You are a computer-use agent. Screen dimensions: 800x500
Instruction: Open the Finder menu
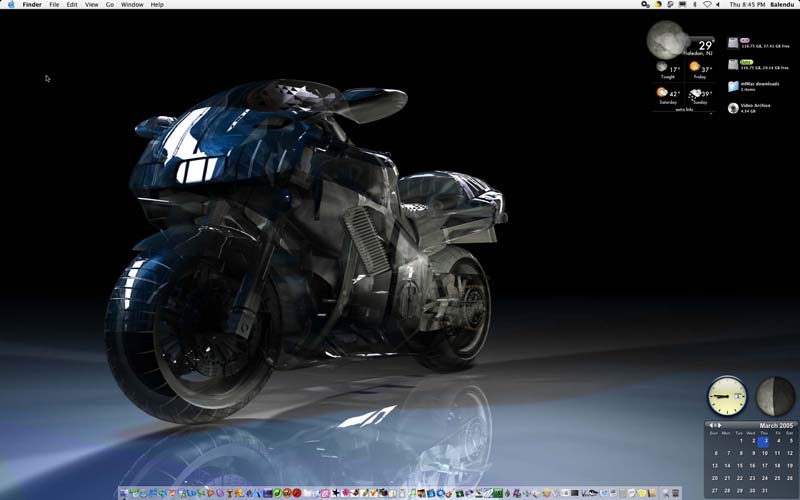coord(31,5)
